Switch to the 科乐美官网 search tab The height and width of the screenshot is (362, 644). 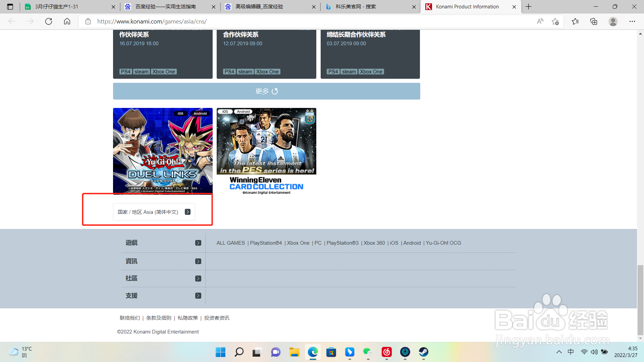[x=356, y=7]
